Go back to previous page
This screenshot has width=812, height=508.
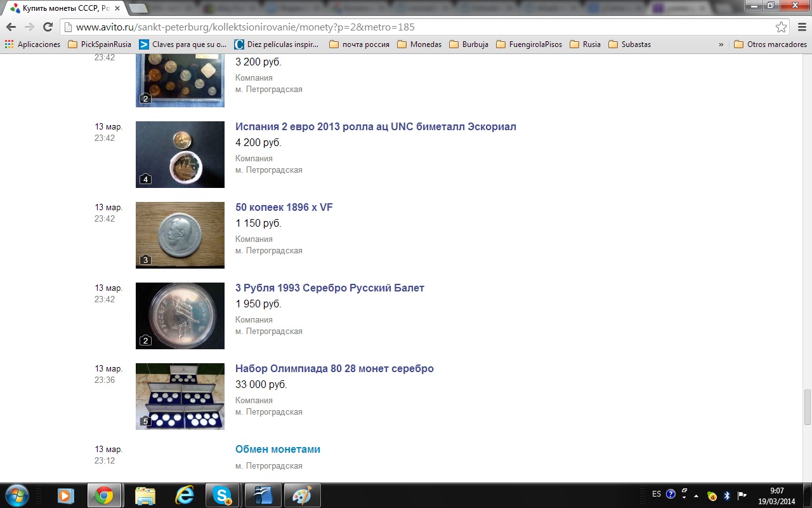pos(11,27)
